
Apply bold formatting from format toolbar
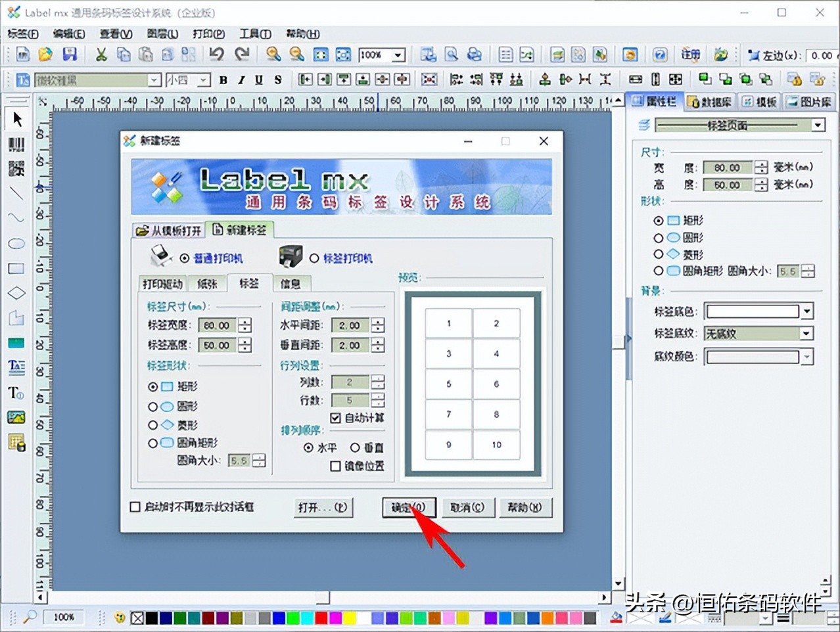(223, 79)
